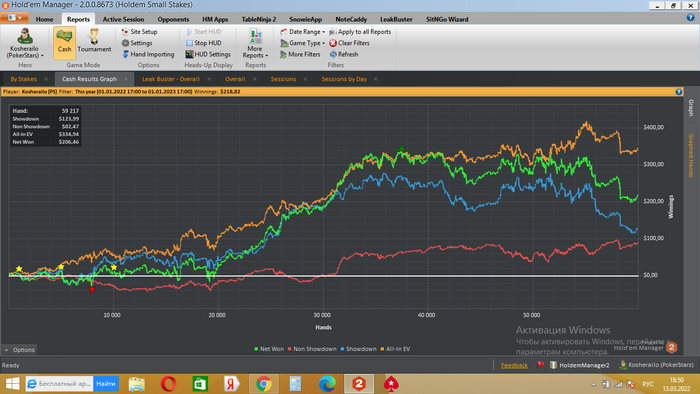
Task: Toggle Showdown series in legend
Action: click(358, 349)
